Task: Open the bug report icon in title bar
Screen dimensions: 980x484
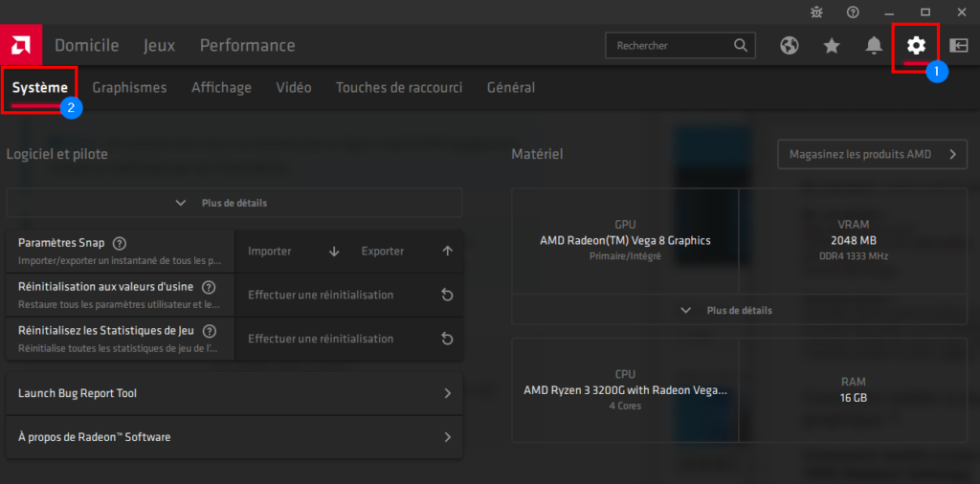Action: click(x=816, y=11)
